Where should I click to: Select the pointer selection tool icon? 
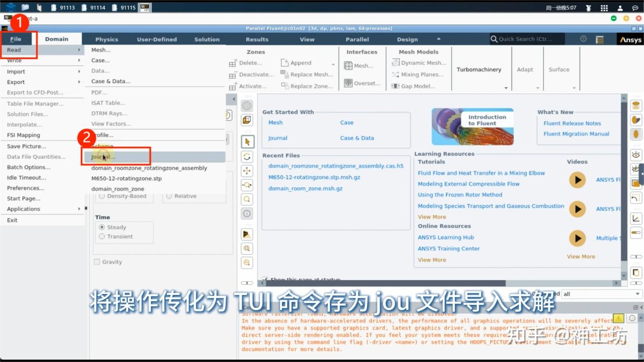click(247, 142)
